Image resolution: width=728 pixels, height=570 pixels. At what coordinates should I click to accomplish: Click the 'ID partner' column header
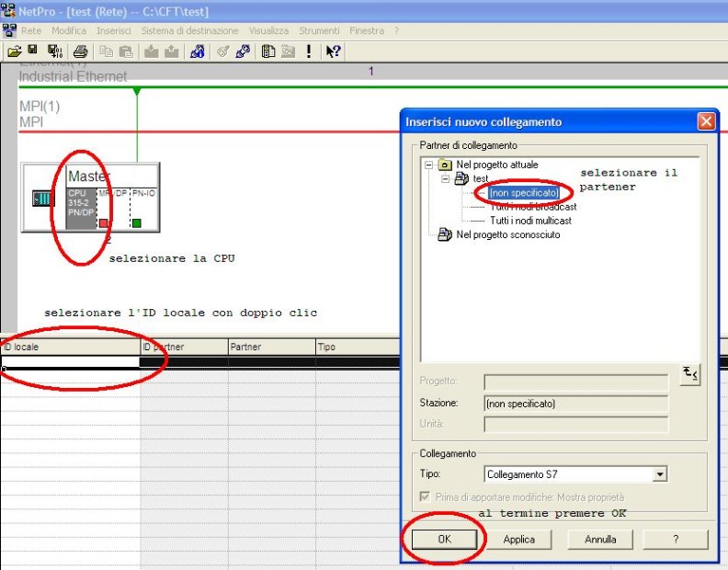pos(185,347)
